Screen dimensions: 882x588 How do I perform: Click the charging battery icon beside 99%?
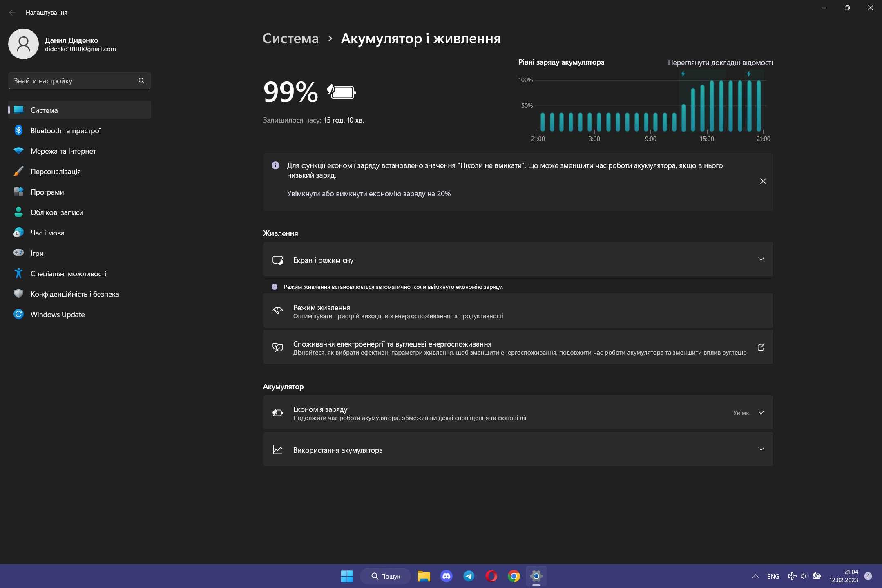coord(342,92)
